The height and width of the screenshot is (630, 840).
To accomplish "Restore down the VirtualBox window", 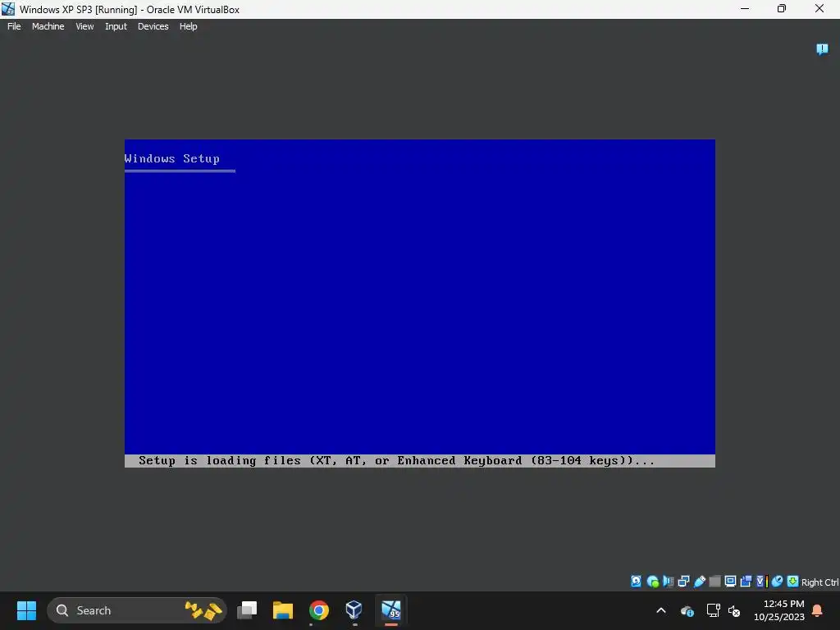I will coord(782,8).
